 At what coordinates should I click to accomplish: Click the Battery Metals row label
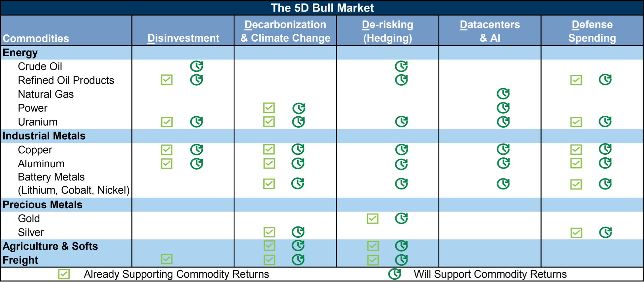click(51, 177)
